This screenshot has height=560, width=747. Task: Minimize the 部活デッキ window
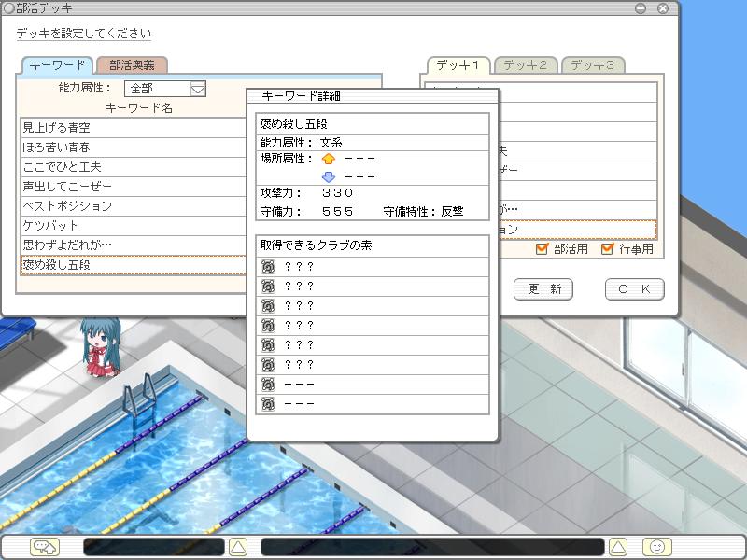click(641, 8)
